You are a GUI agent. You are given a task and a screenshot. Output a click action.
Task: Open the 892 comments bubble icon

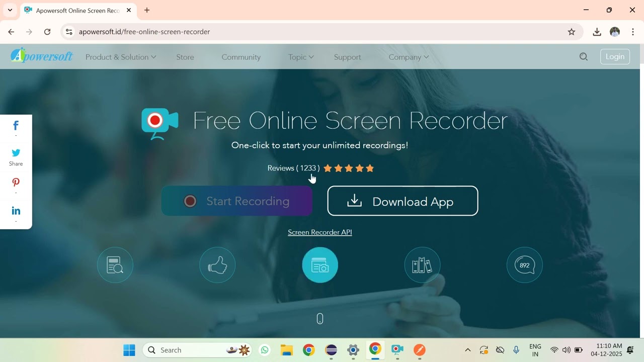point(525,265)
